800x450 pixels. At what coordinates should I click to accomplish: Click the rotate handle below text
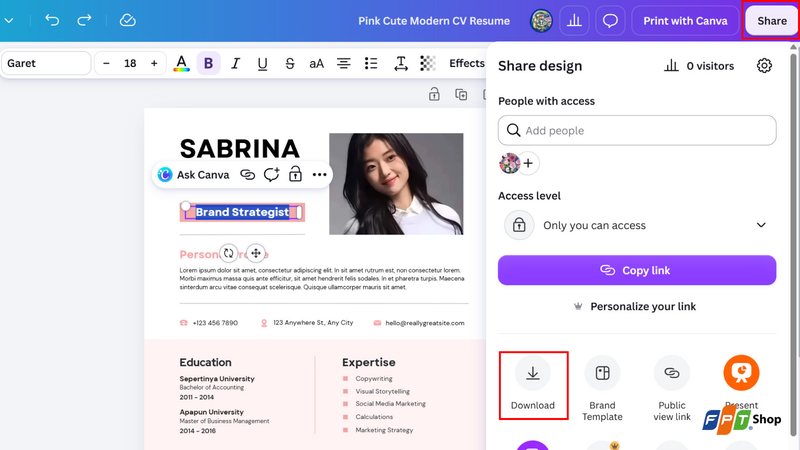[229, 253]
